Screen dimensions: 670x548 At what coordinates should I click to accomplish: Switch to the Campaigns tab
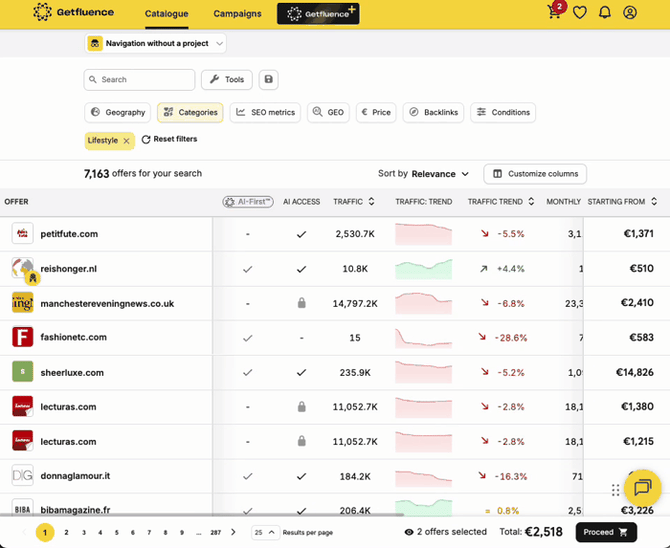[238, 14]
